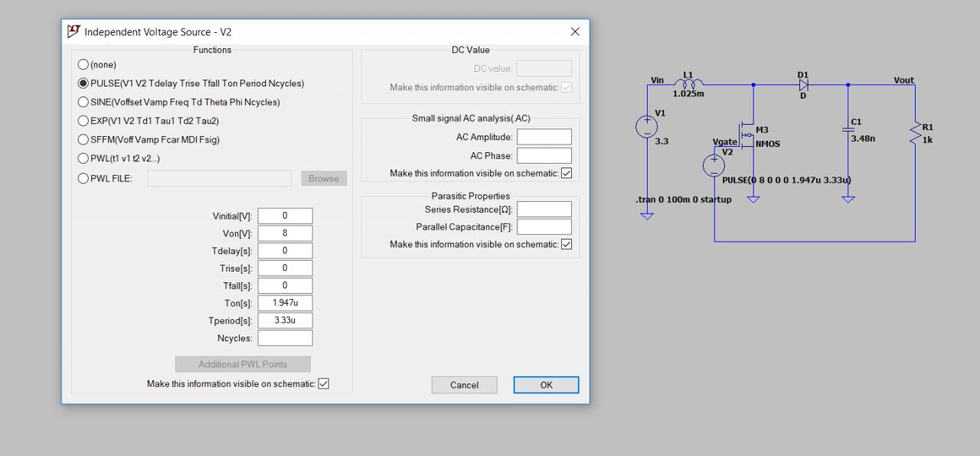
Task: Click the Vgate net label
Action: [725, 142]
